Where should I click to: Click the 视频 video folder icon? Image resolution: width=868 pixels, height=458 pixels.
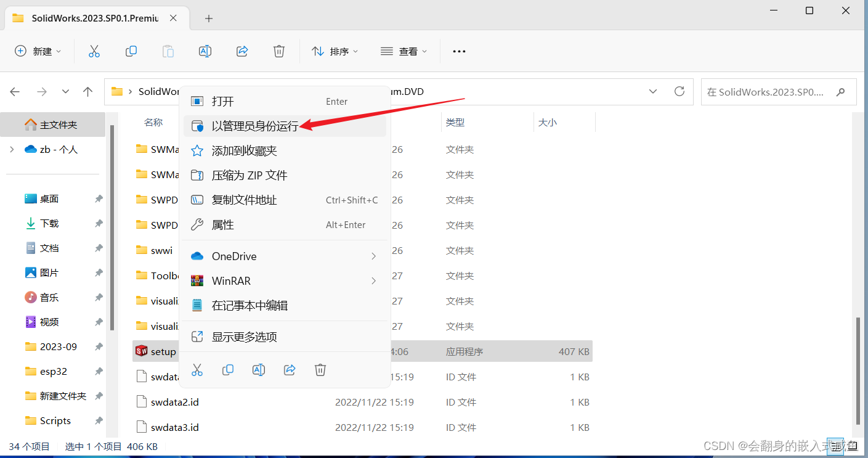[x=31, y=322]
